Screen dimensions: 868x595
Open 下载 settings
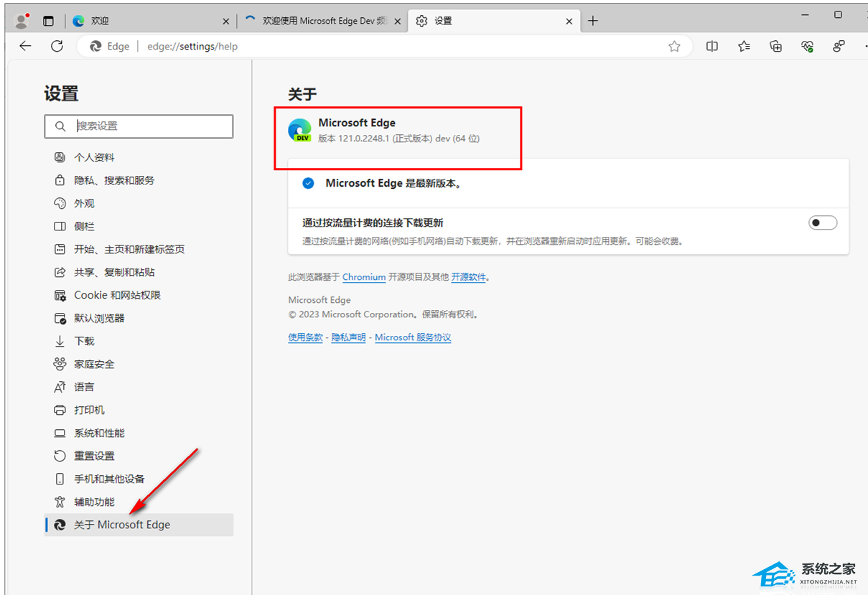(x=139, y=341)
